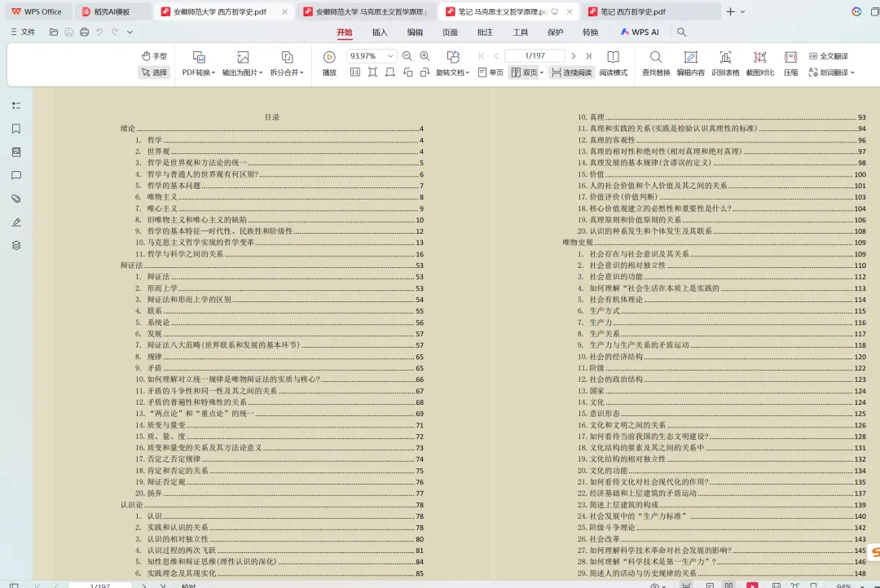880x588 pixels.
Task: Click the search magnifier beside WPS AI
Action: coord(681,33)
